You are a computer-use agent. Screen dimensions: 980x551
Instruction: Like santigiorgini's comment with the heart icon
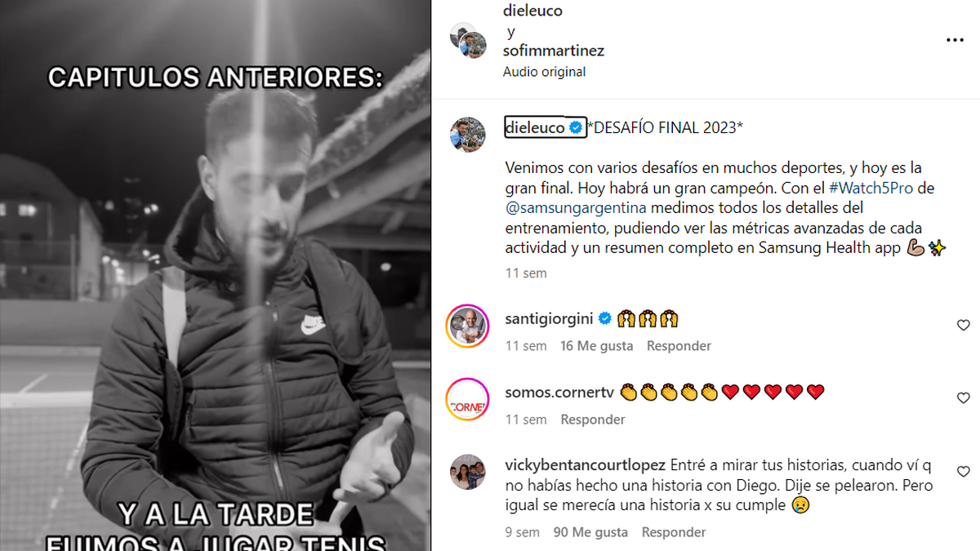tap(963, 325)
